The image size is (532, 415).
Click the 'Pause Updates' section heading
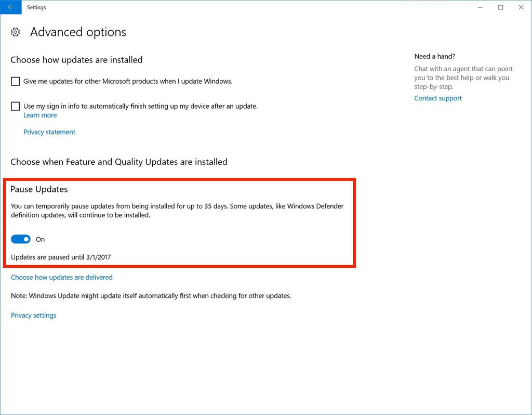(39, 189)
